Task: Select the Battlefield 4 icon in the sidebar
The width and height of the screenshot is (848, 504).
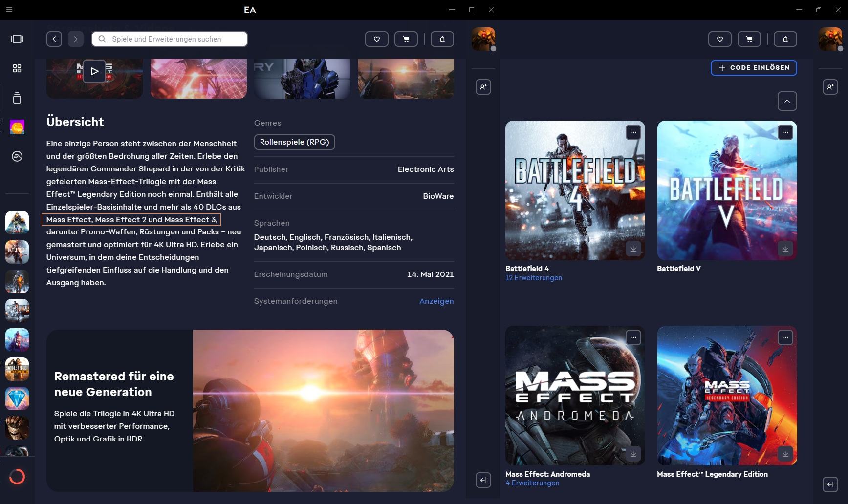Action: 17,311
